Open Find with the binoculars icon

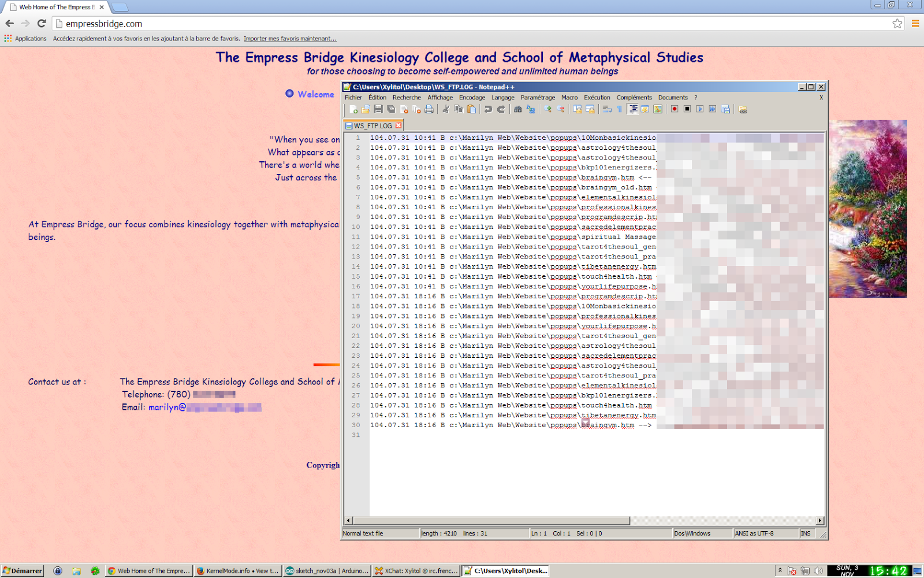click(x=517, y=109)
